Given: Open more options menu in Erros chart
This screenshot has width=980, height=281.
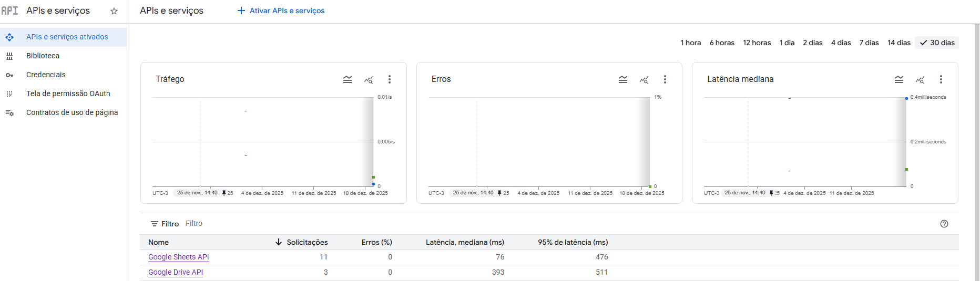Looking at the screenshot, I should click(665, 79).
